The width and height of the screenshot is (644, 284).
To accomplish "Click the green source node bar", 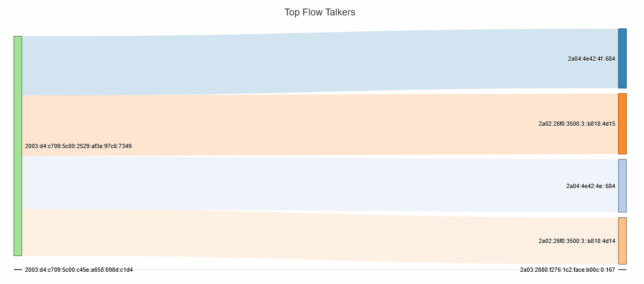I will coord(18,145).
